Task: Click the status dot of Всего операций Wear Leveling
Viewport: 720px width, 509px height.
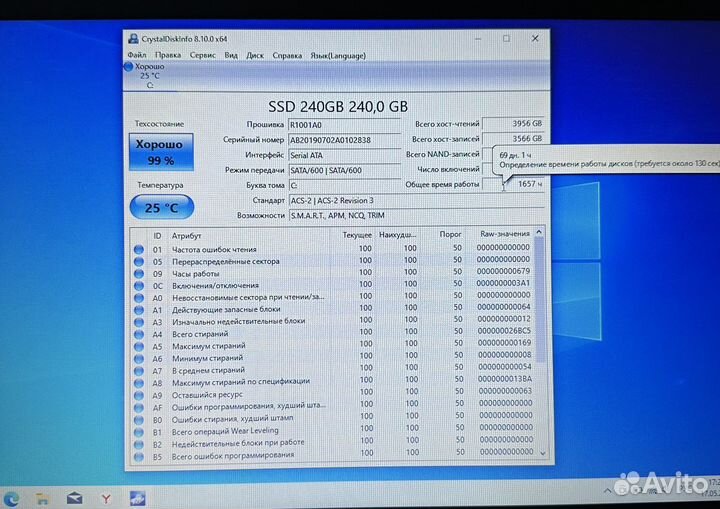Action: point(139,432)
